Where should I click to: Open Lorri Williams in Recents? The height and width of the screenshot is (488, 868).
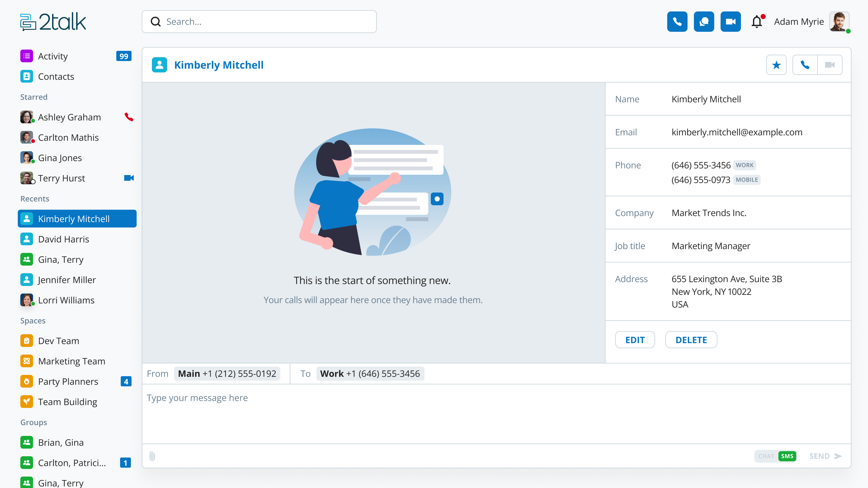click(77, 300)
